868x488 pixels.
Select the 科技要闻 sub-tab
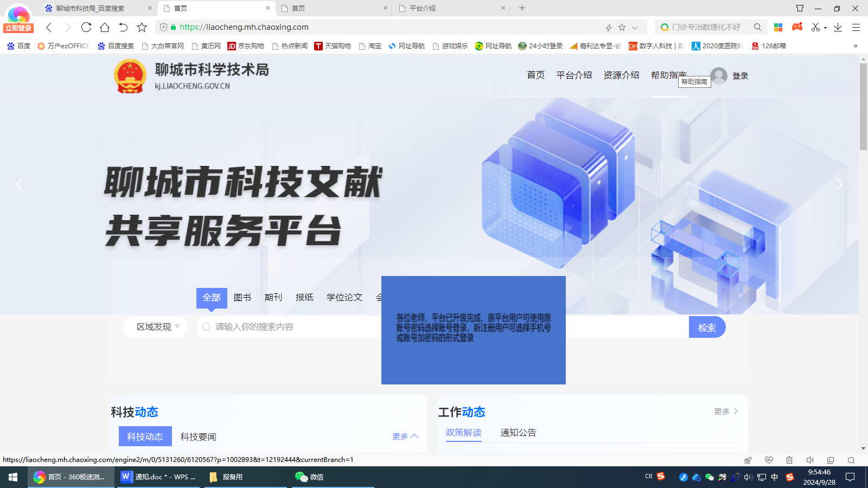[199, 437]
